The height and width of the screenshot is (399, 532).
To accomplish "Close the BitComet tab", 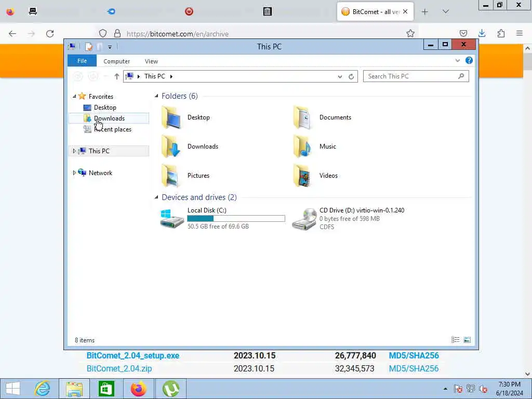I will pos(405,11).
